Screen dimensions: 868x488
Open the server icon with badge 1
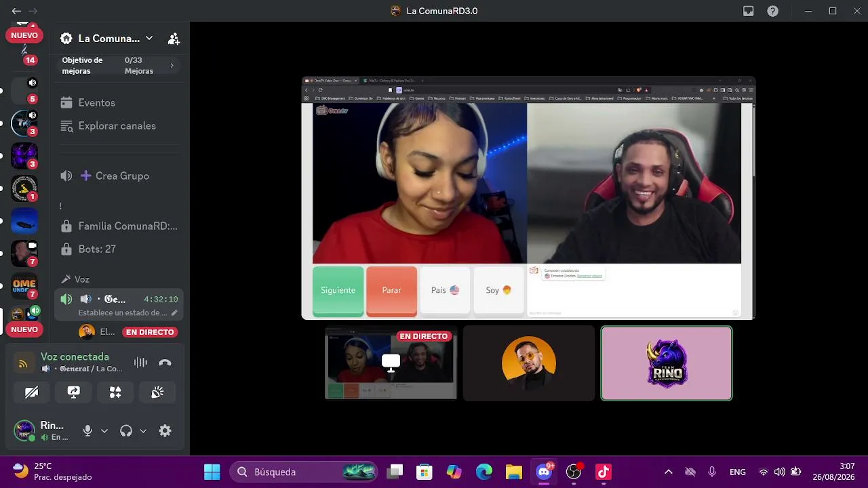coord(24,188)
